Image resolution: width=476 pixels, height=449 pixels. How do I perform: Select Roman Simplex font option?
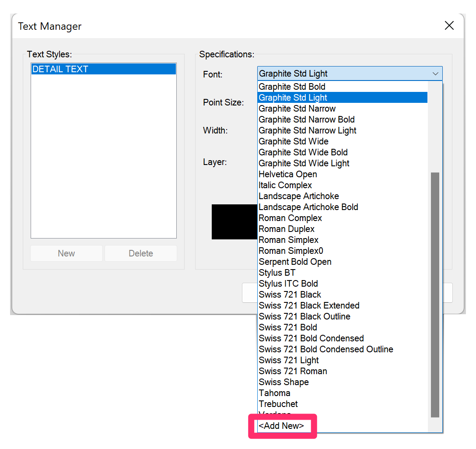coord(288,240)
